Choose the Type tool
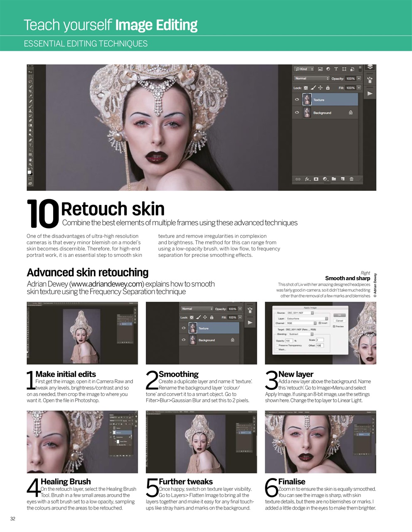Viewport: 412px width, 532px height. point(31,144)
